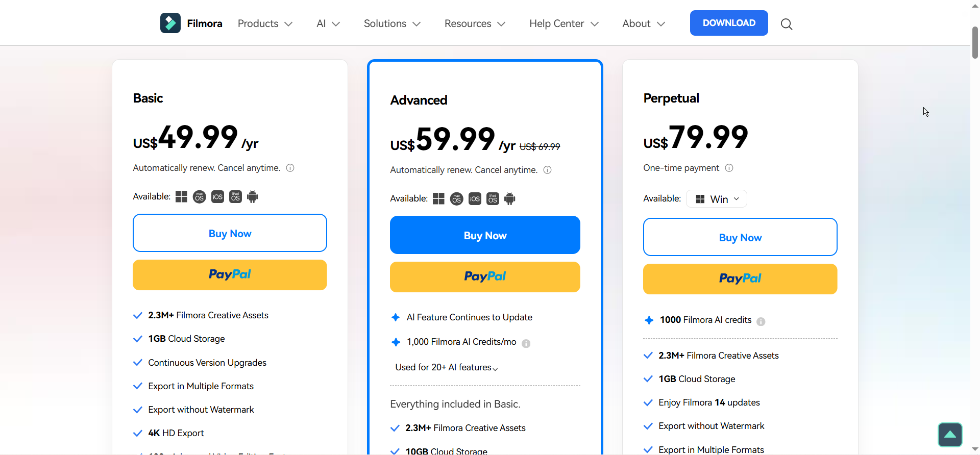This screenshot has height=455, width=980.
Task: Click the Windows icon in Advanced plan
Action: tap(438, 199)
